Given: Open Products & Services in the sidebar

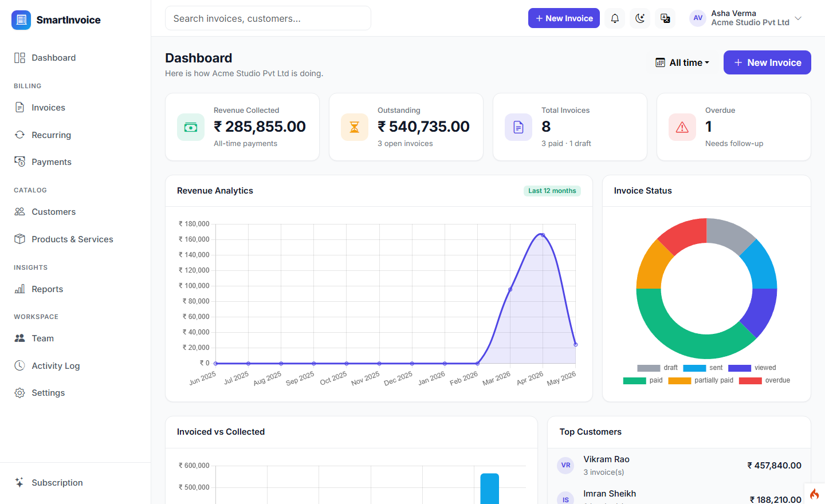Looking at the screenshot, I should (x=75, y=239).
